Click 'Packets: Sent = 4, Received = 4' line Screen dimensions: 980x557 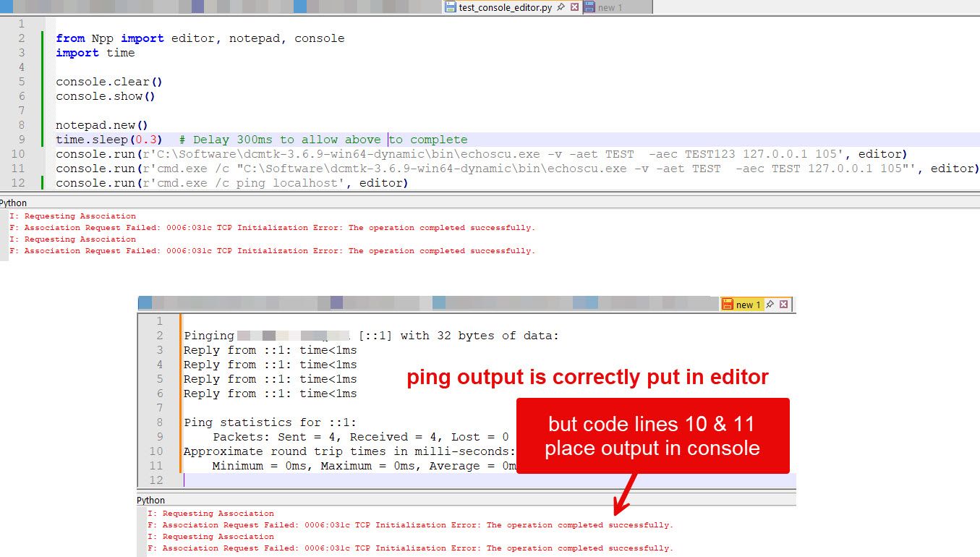(361, 437)
